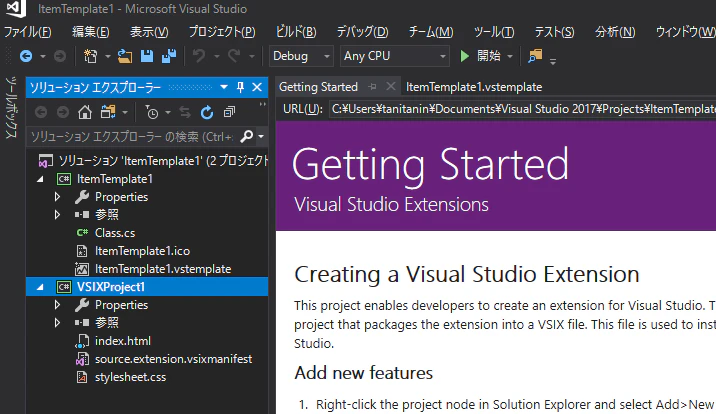Click the Collapse All icon in Solution Explorer
This screenshot has width=716, height=414.
[229, 112]
